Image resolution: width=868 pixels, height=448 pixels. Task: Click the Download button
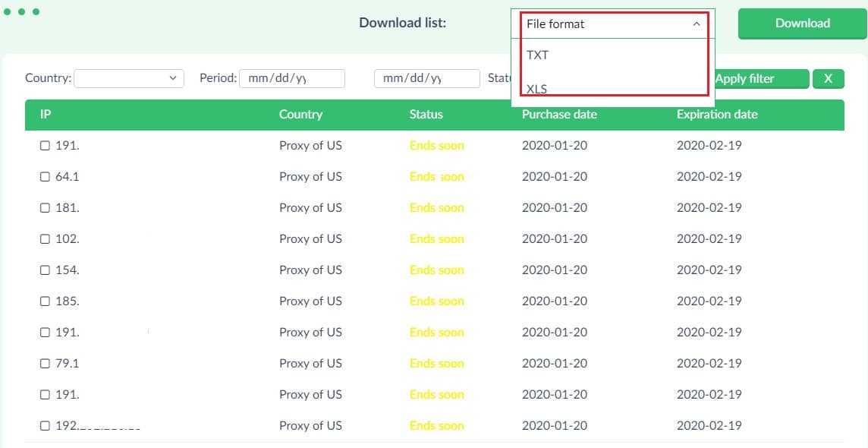[x=802, y=24]
